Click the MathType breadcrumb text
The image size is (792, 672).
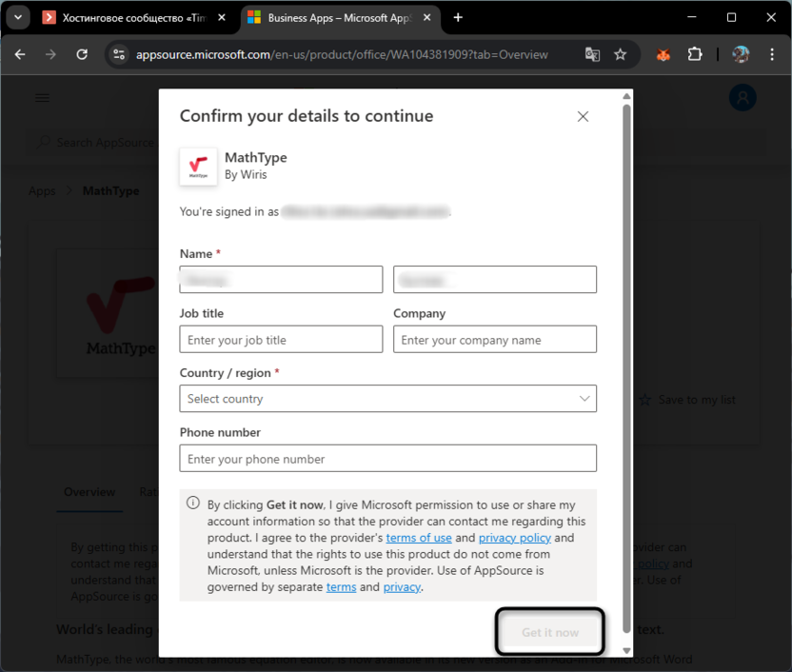pos(111,191)
